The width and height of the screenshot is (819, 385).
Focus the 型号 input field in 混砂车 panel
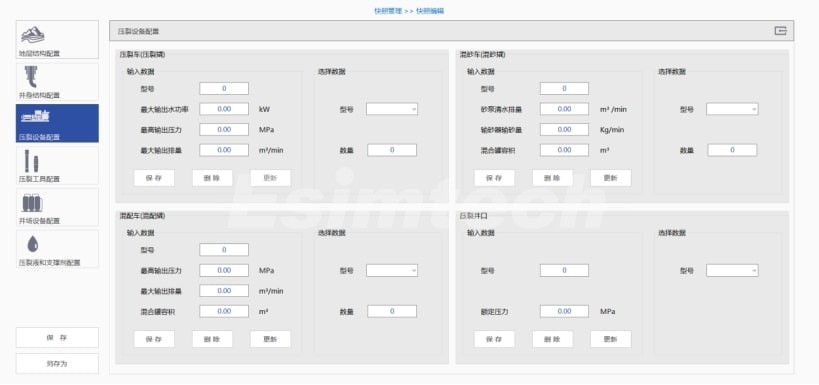564,89
